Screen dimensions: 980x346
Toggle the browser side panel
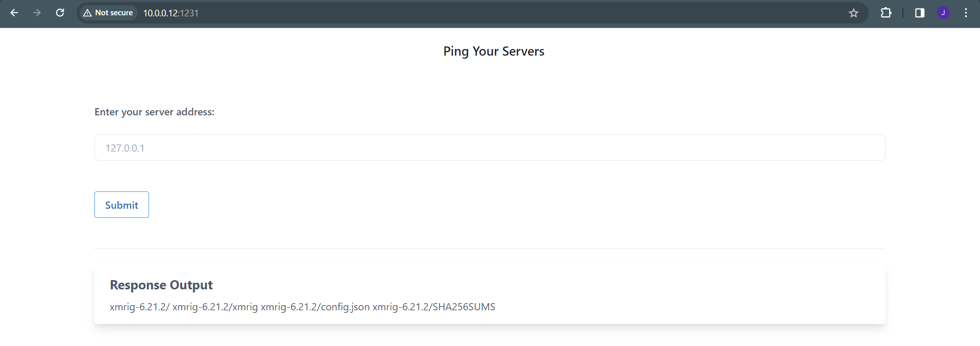(920, 13)
